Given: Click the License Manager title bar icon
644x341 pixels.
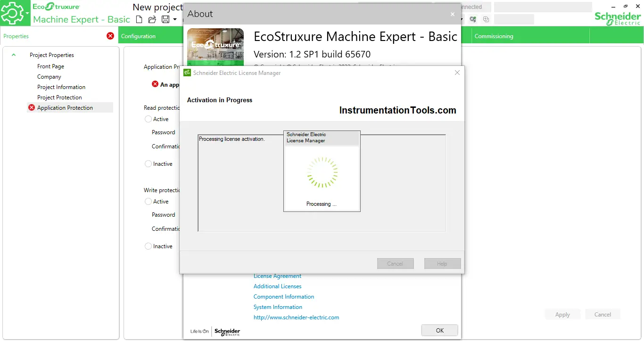Looking at the screenshot, I should pos(187,73).
